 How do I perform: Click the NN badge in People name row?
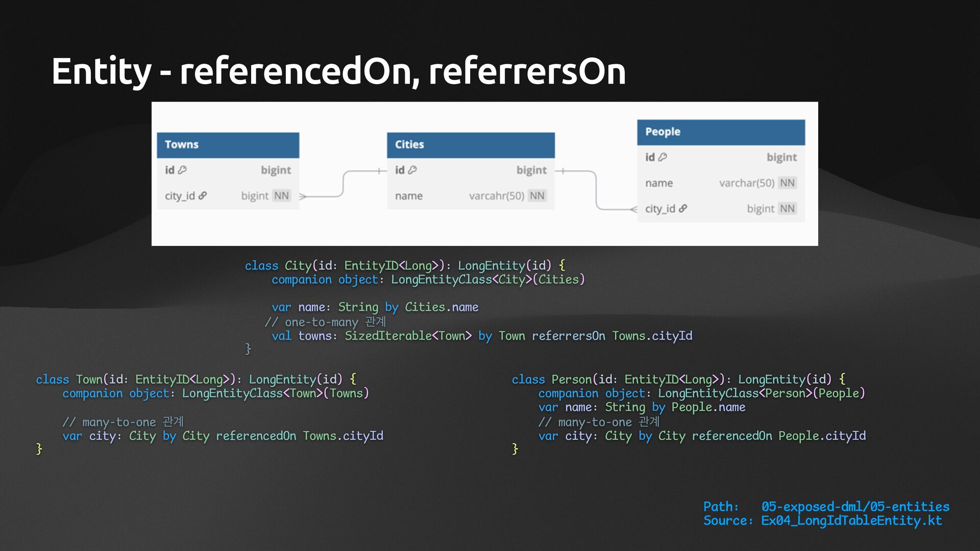[x=787, y=183]
